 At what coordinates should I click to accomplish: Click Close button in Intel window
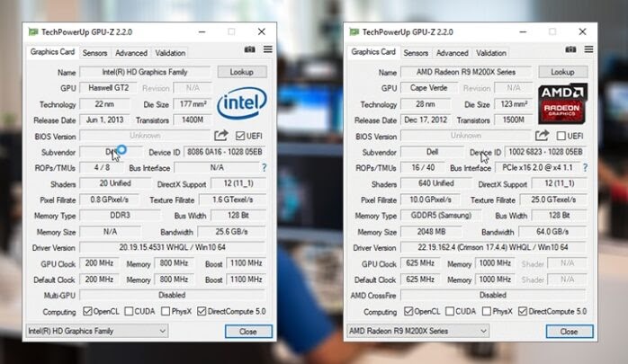(248, 332)
